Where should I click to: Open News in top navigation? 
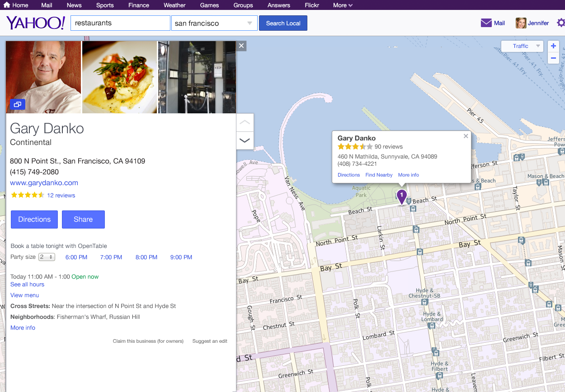coord(74,5)
